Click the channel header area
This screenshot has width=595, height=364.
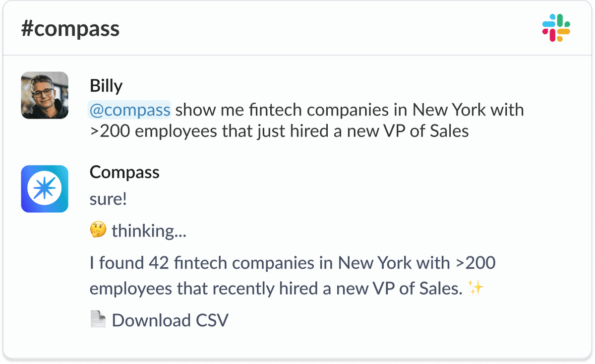(x=297, y=28)
